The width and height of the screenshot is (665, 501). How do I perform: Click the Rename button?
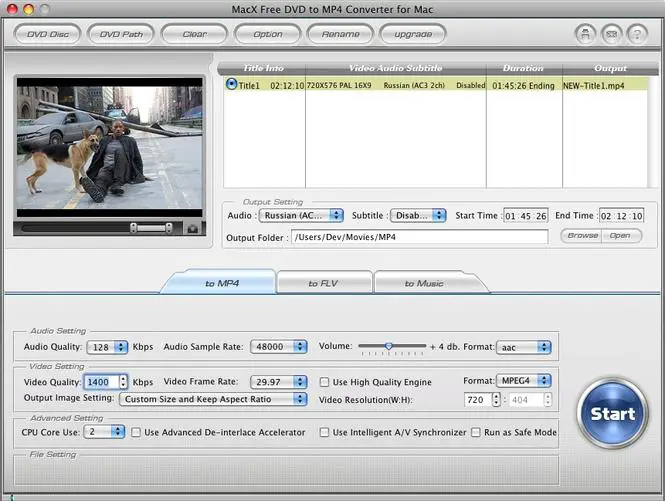pyautogui.click(x=341, y=34)
